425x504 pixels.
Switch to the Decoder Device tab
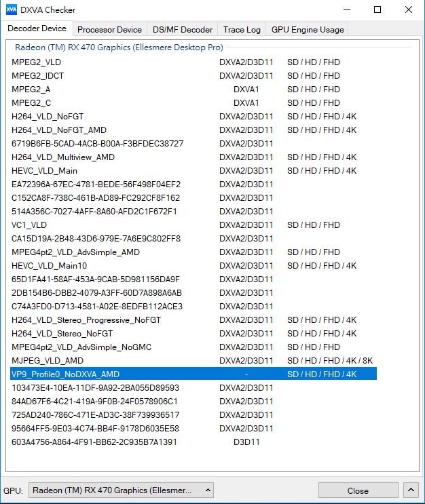point(37,28)
